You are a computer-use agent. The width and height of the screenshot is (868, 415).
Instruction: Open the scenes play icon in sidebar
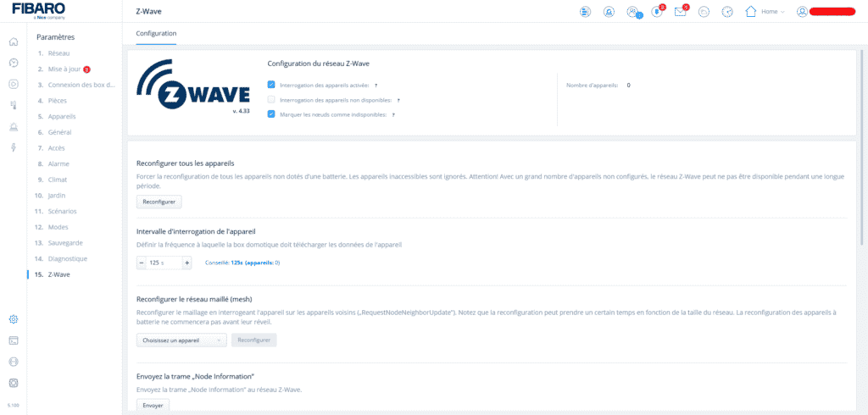click(14, 84)
